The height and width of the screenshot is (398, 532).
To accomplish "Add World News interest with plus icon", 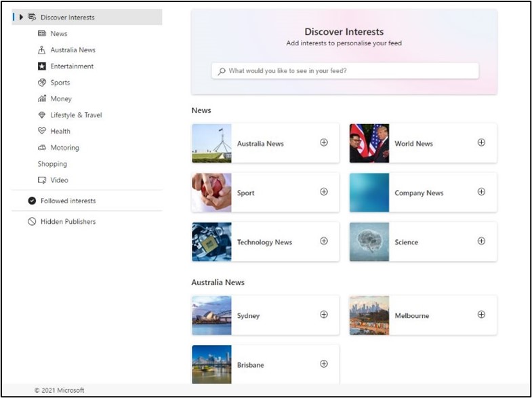I will [x=481, y=142].
